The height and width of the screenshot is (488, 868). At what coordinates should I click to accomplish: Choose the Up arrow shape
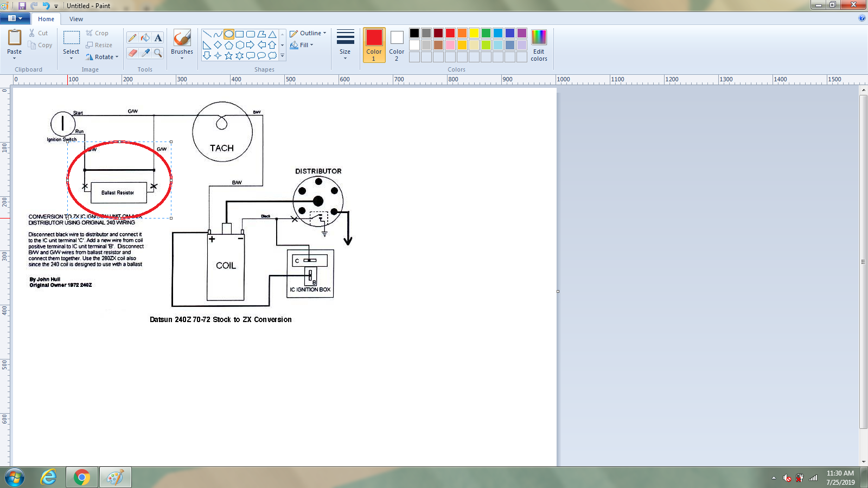pos(272,45)
